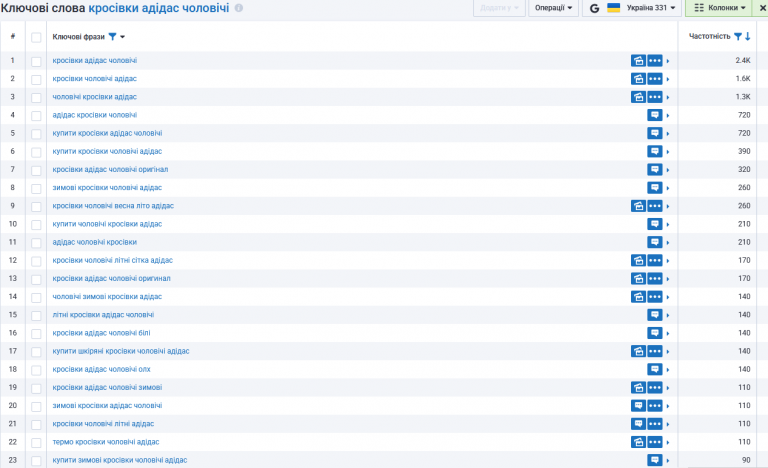This screenshot has height=468, width=768.
Task: Click comment icon for зимові кросівки чоловічі адідас
Action: coord(655,188)
